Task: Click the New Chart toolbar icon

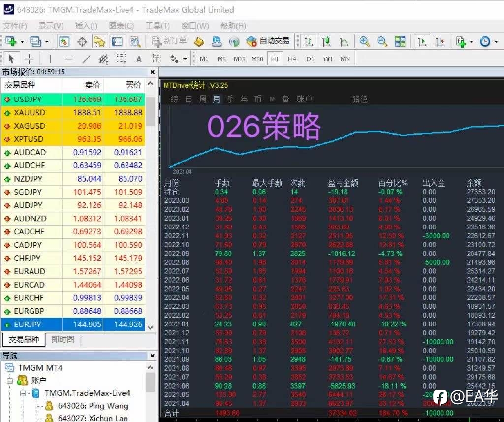Action: (x=11, y=41)
